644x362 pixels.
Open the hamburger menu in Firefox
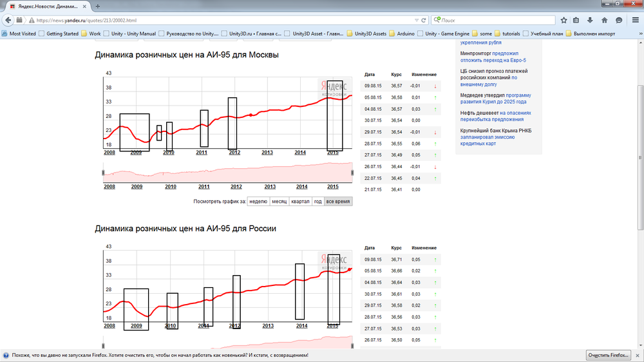pyautogui.click(x=636, y=20)
